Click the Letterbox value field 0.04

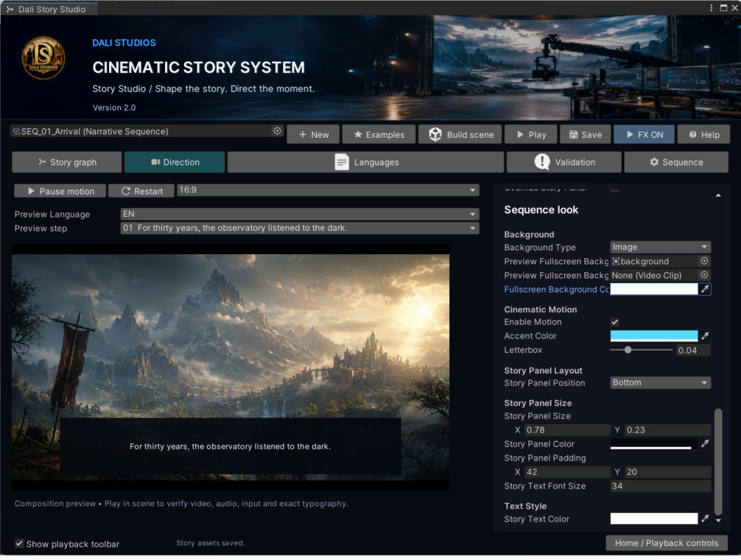click(x=693, y=350)
